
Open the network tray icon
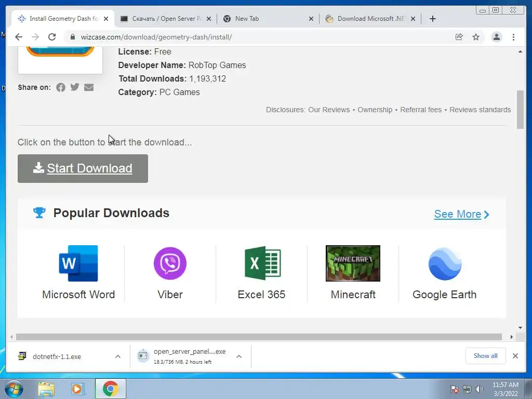point(467,389)
